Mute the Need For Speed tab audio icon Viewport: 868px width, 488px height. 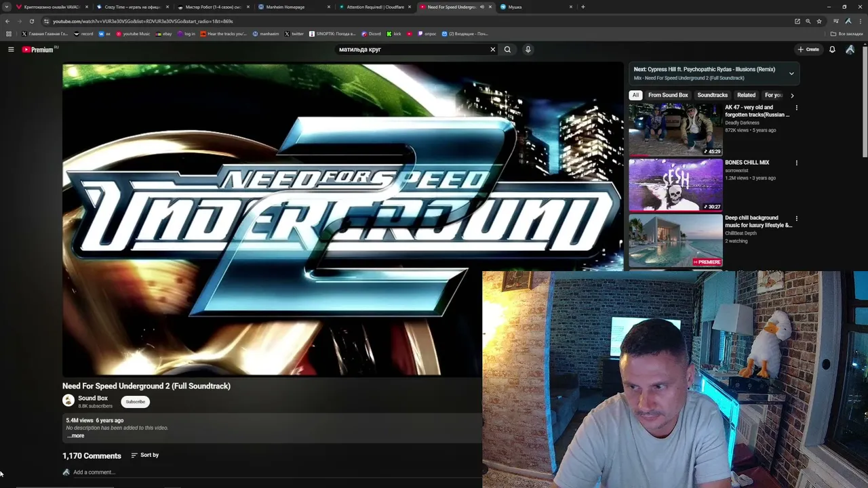pos(481,7)
